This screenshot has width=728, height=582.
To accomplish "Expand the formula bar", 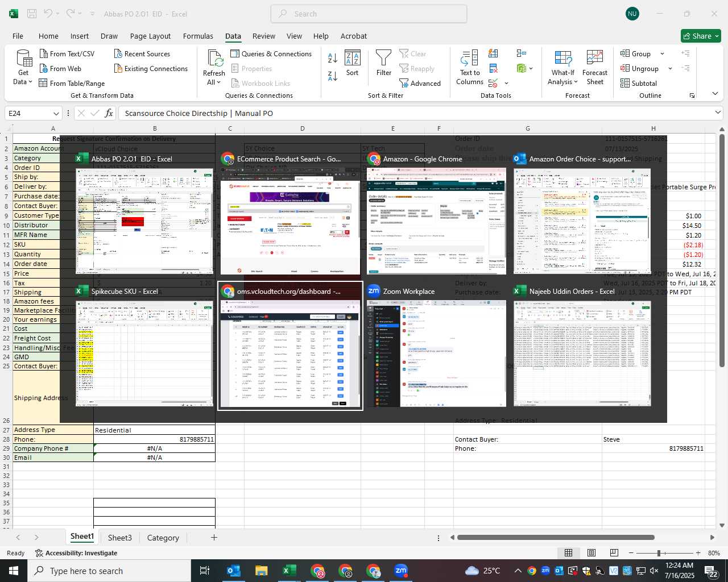I will pos(718,113).
